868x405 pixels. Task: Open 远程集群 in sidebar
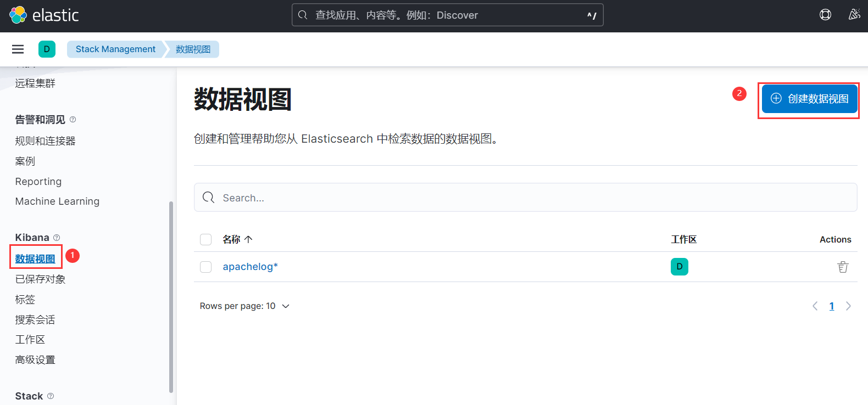tap(35, 83)
